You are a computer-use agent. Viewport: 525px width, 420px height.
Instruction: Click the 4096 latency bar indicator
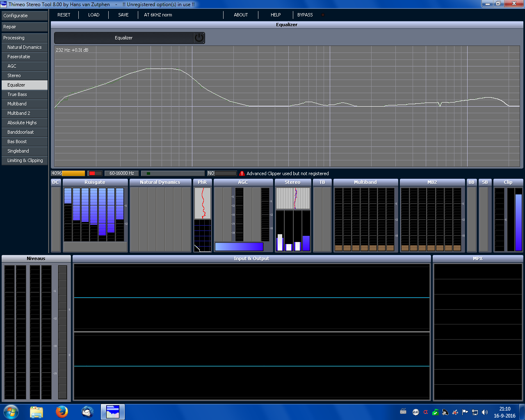click(x=68, y=173)
